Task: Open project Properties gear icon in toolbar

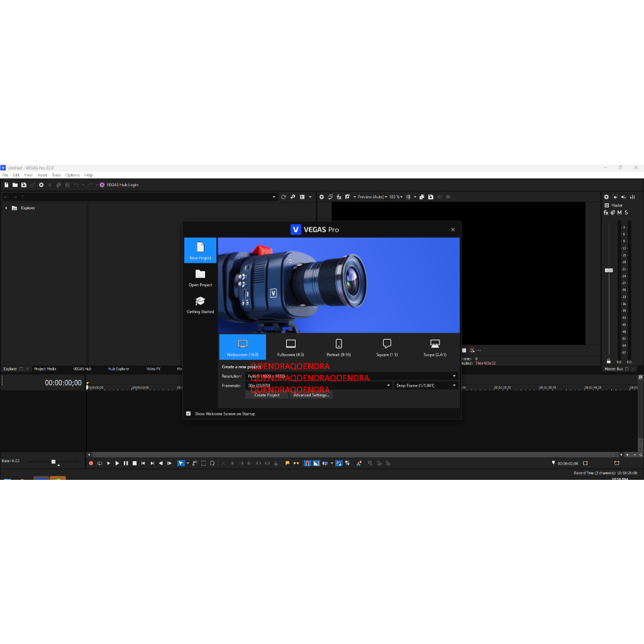Action: point(42,185)
